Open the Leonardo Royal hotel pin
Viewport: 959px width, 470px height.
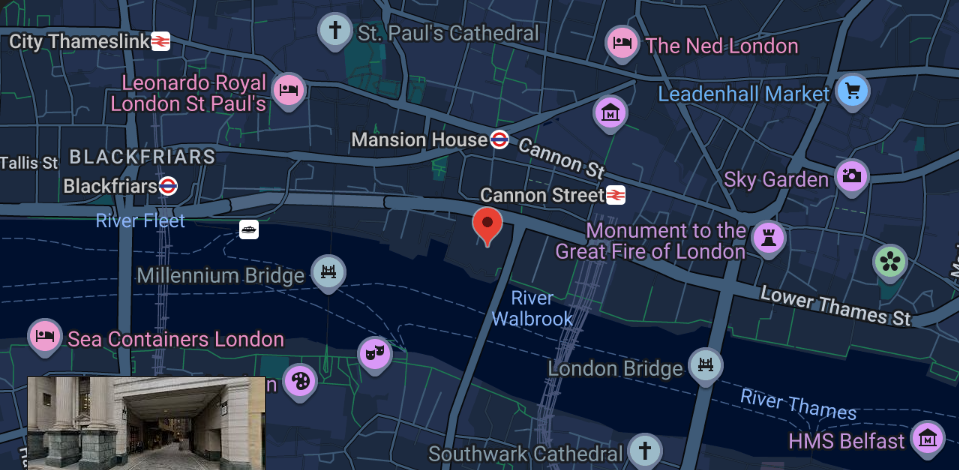pyautogui.click(x=289, y=91)
